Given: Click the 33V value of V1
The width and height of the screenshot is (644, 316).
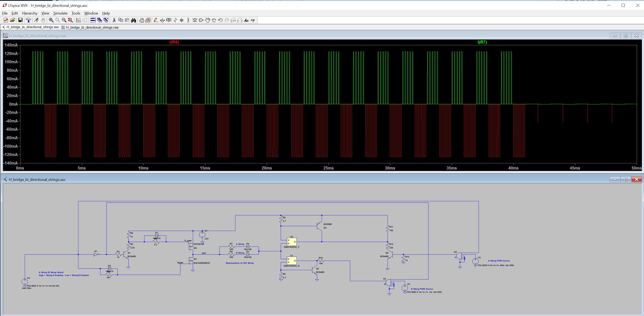Looking at the screenshot, I should click(207, 239).
